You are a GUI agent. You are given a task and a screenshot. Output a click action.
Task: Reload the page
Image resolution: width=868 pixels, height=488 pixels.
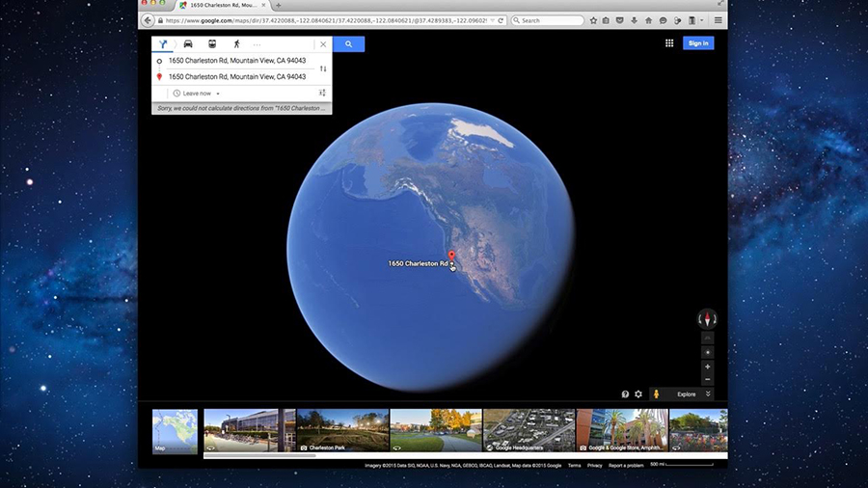pos(501,20)
